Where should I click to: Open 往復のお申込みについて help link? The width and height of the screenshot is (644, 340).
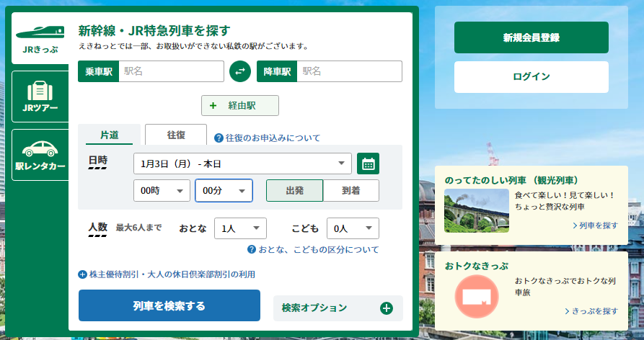pyautogui.click(x=273, y=138)
